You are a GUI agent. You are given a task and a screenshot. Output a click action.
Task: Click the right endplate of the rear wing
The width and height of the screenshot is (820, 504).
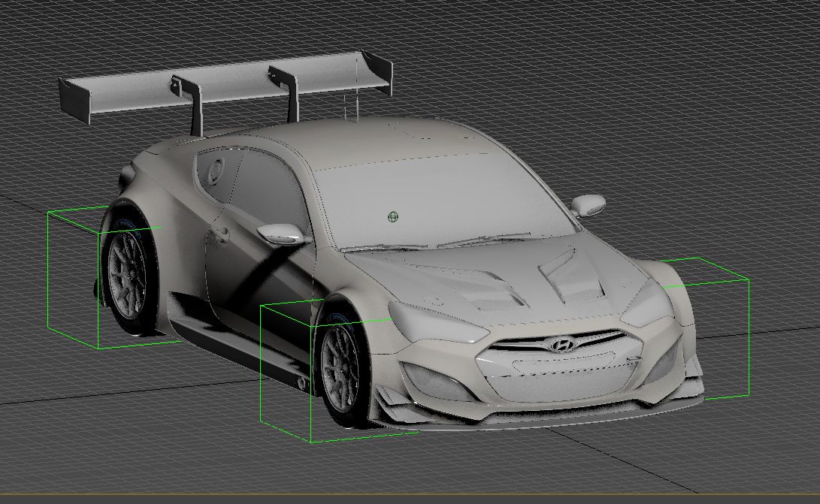pyautogui.click(x=378, y=75)
